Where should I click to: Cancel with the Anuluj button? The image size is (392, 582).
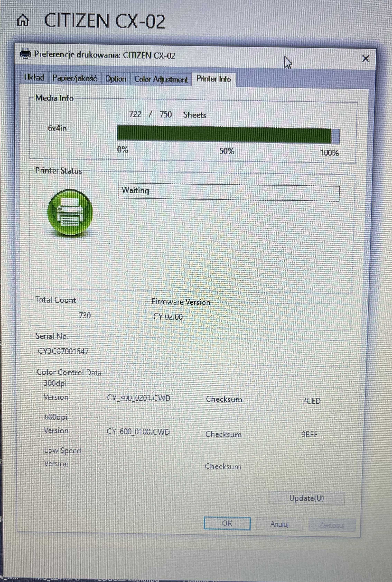coord(279,524)
